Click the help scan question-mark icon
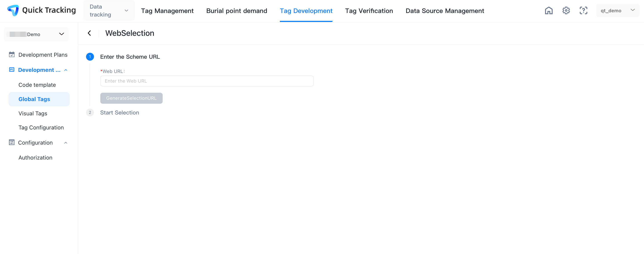The image size is (644, 254). pos(583,11)
